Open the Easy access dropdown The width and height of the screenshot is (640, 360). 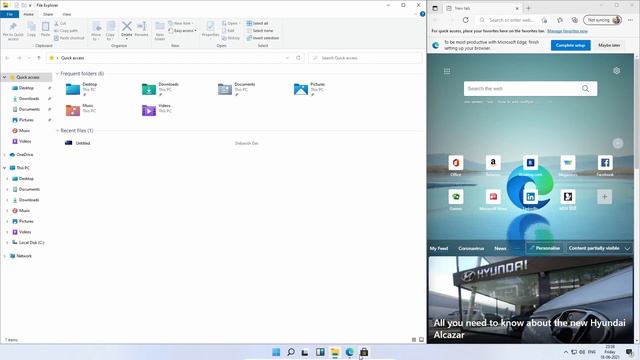tap(182, 31)
